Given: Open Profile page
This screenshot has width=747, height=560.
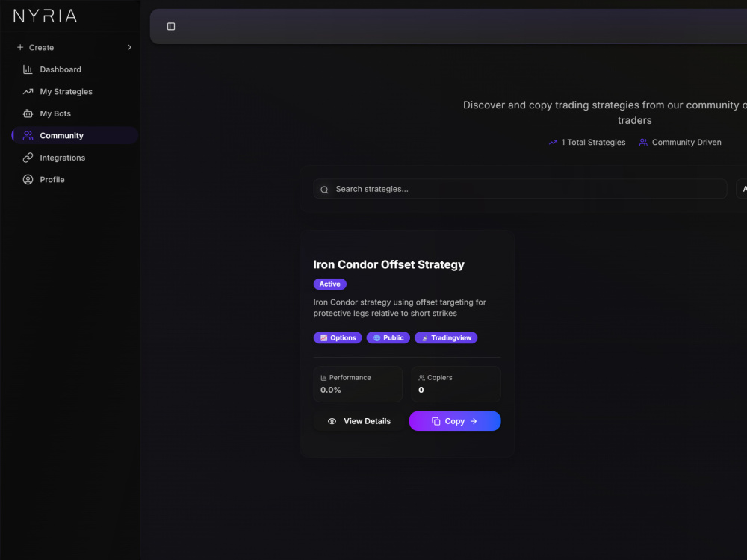Looking at the screenshot, I should click(x=75, y=179).
